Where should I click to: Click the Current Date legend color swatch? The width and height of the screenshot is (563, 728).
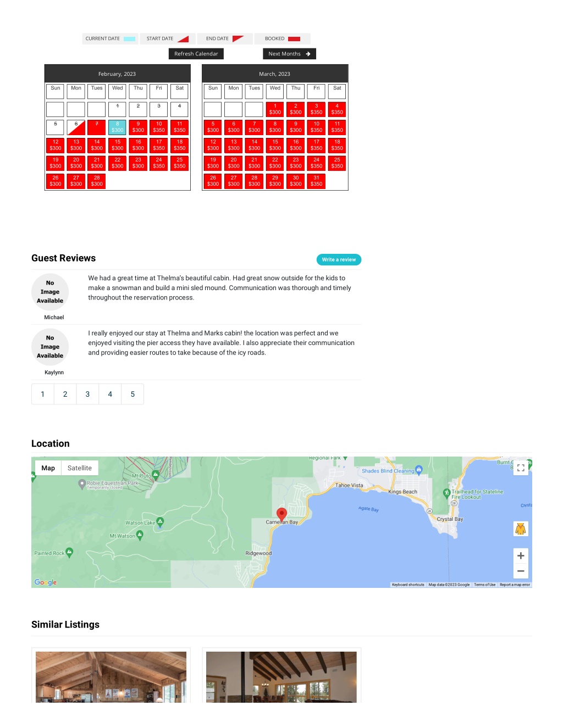point(130,39)
